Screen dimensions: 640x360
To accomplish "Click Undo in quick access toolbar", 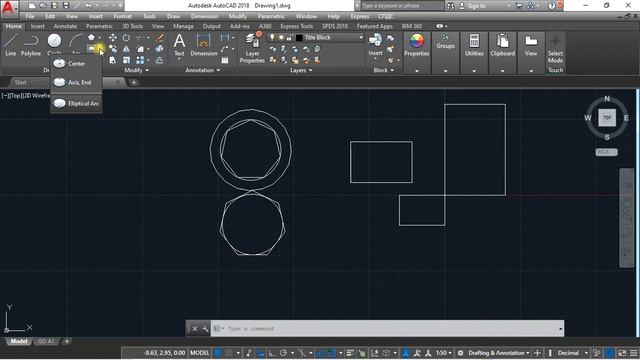I will (89, 6).
